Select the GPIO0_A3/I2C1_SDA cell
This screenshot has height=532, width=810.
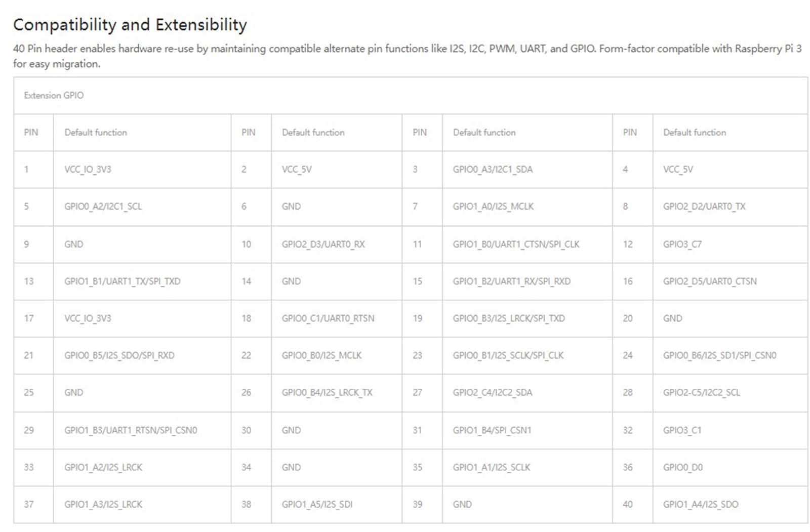493,169
